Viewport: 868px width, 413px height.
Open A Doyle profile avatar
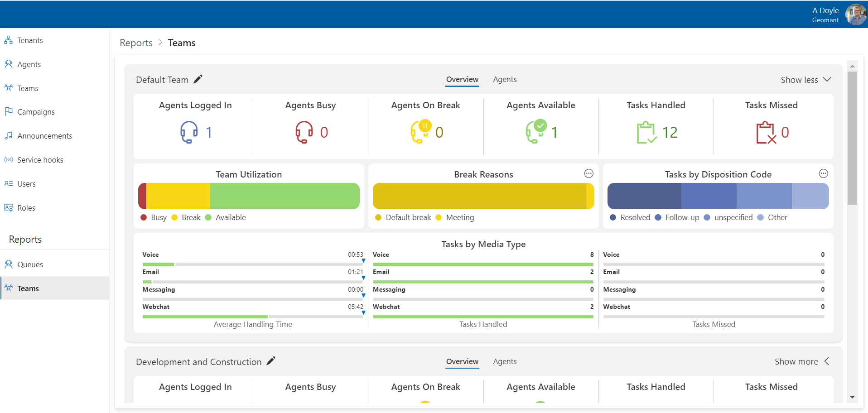855,14
